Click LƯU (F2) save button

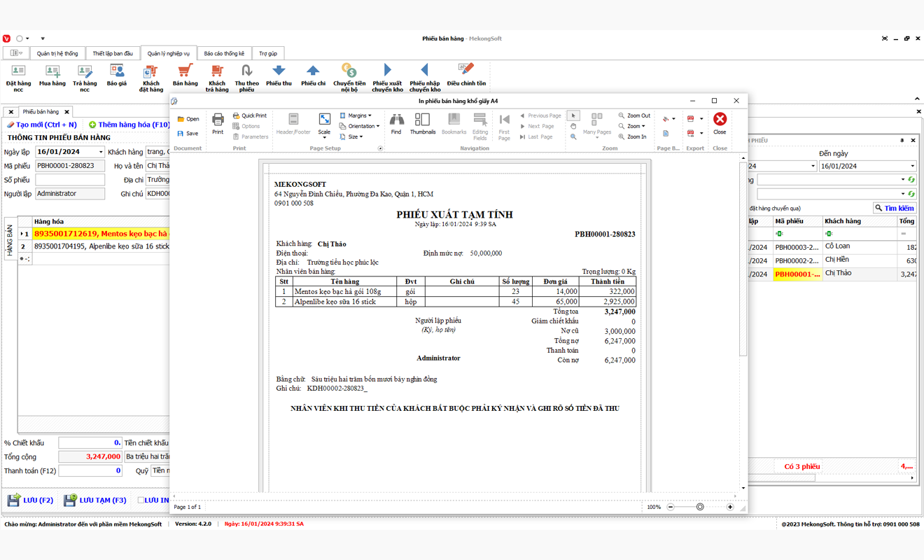pyautogui.click(x=30, y=500)
